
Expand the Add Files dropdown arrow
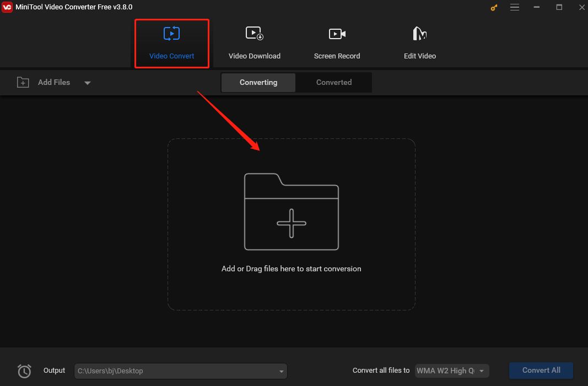[x=88, y=83]
